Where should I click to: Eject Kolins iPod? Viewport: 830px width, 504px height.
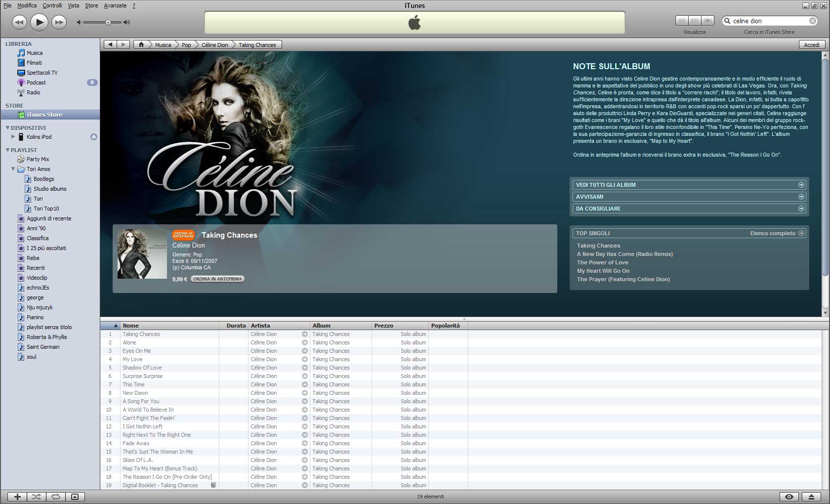click(93, 137)
